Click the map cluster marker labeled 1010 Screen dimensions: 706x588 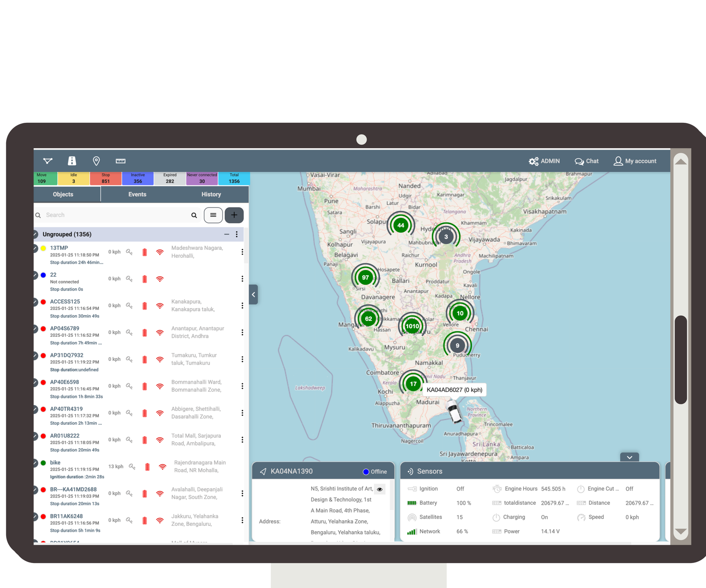pyautogui.click(x=412, y=326)
